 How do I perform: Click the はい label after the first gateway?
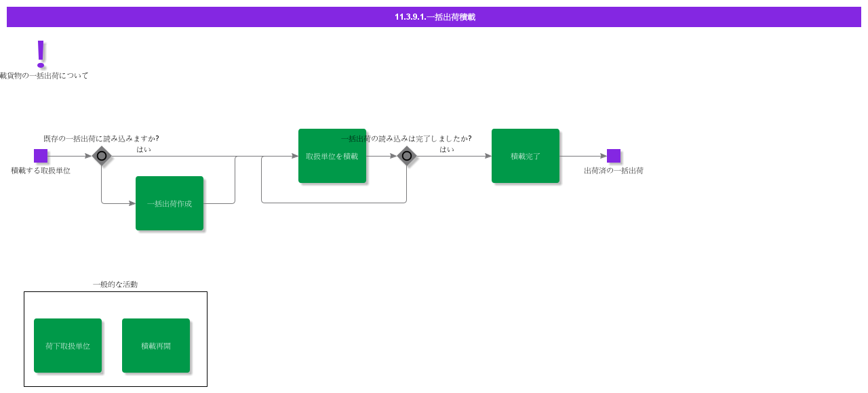point(144,150)
